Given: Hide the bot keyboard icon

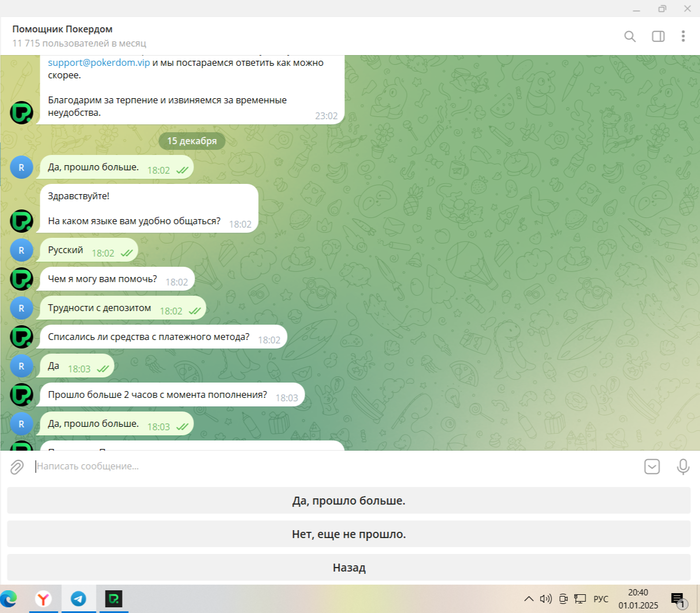Looking at the screenshot, I should click(x=652, y=467).
